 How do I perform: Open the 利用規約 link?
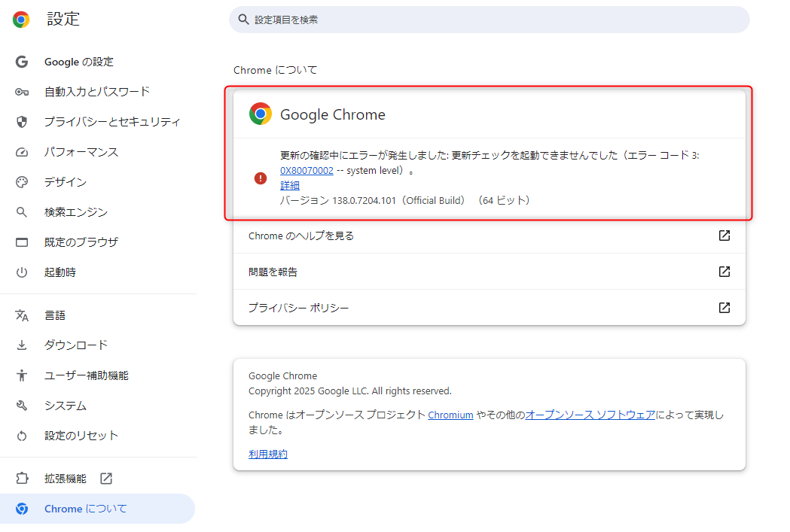[x=268, y=454]
